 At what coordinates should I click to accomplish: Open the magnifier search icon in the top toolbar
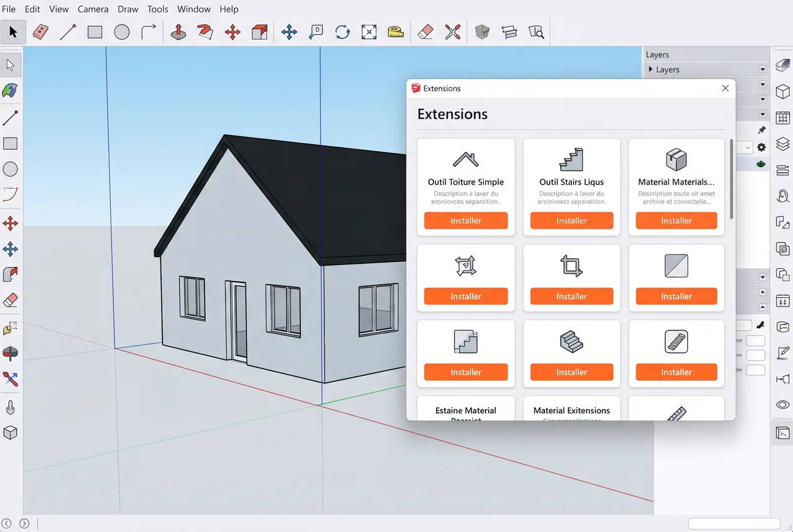[x=536, y=32]
